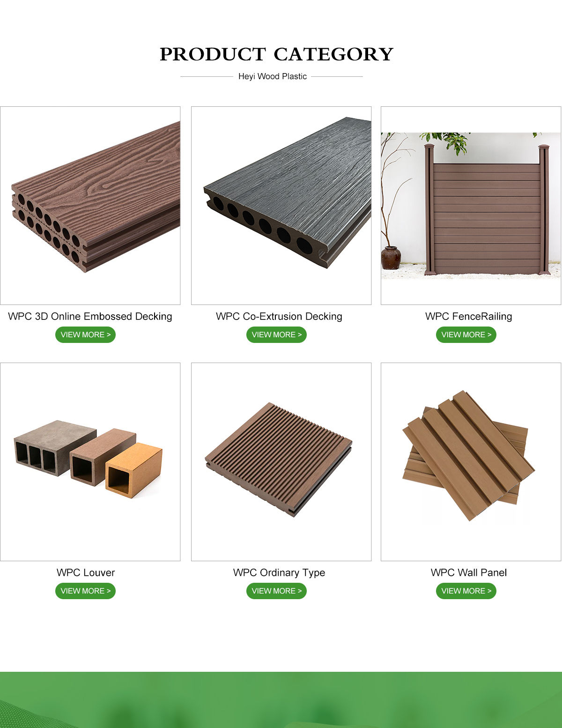Screen dimensions: 562x728
Task: Click the PRODUCT CATEGORY heading
Action: point(276,54)
